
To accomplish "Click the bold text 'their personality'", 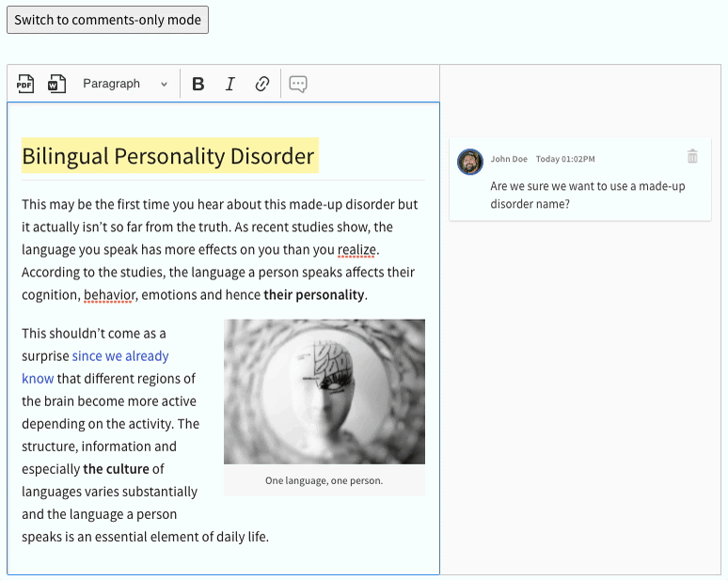I will (x=314, y=295).
